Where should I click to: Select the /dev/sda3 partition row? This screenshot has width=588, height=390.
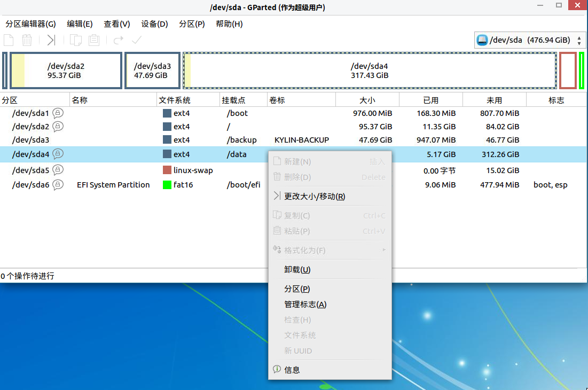(293, 140)
